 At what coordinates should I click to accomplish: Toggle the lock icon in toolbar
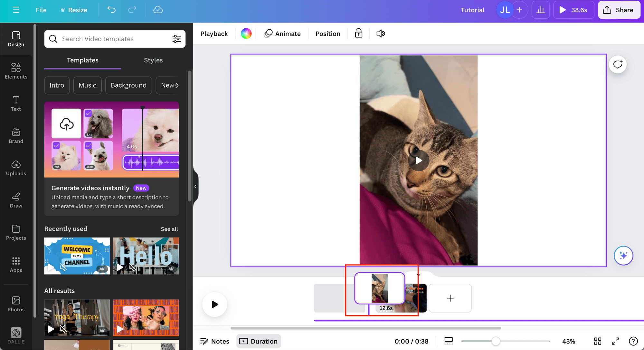359,34
